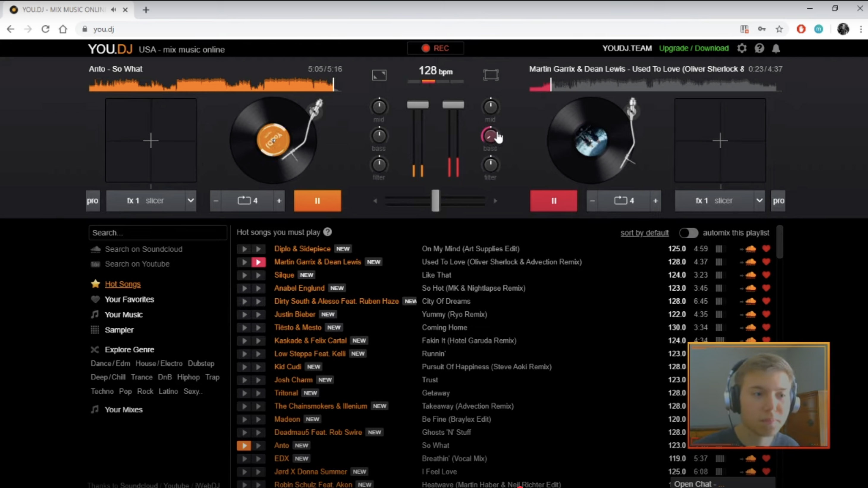Toggle automix this playlist switch
The height and width of the screenshot is (488, 868).
pyautogui.click(x=688, y=233)
